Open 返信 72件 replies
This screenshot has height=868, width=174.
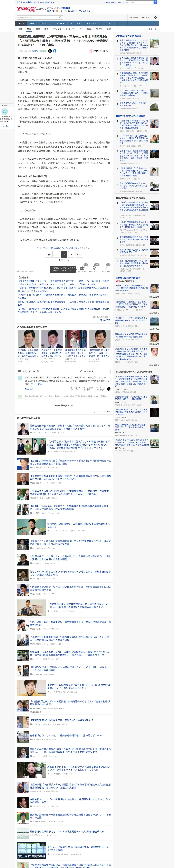29,389
